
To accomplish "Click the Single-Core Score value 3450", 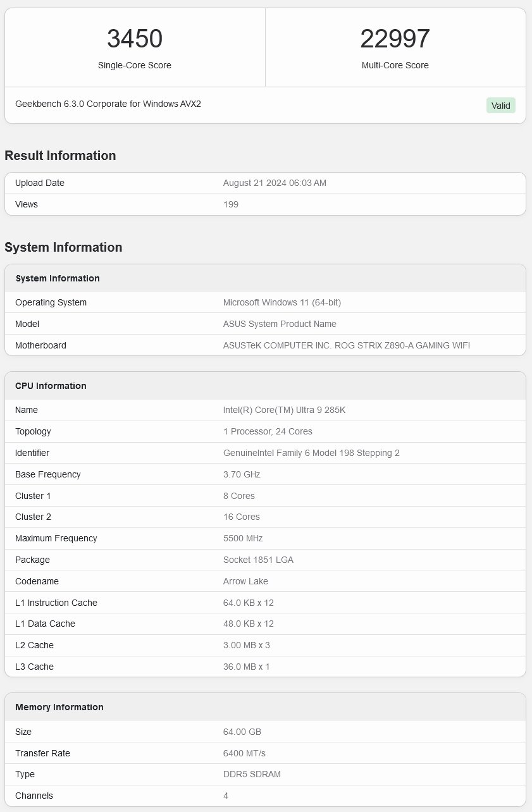I will point(134,39).
